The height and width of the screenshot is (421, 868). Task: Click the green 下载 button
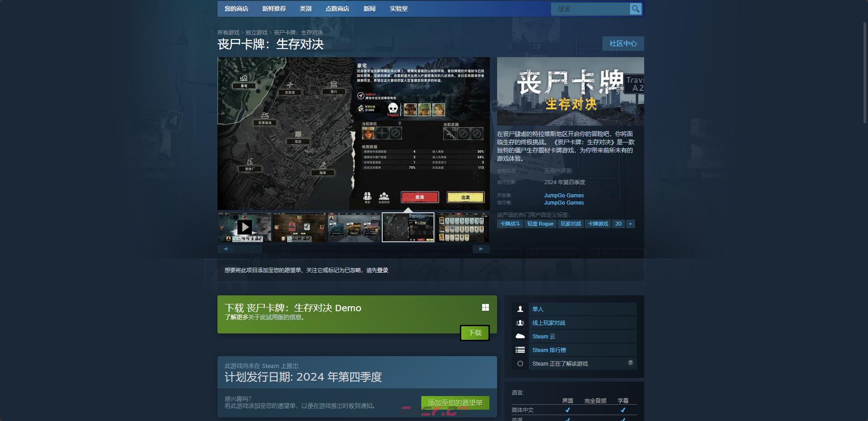(x=475, y=333)
